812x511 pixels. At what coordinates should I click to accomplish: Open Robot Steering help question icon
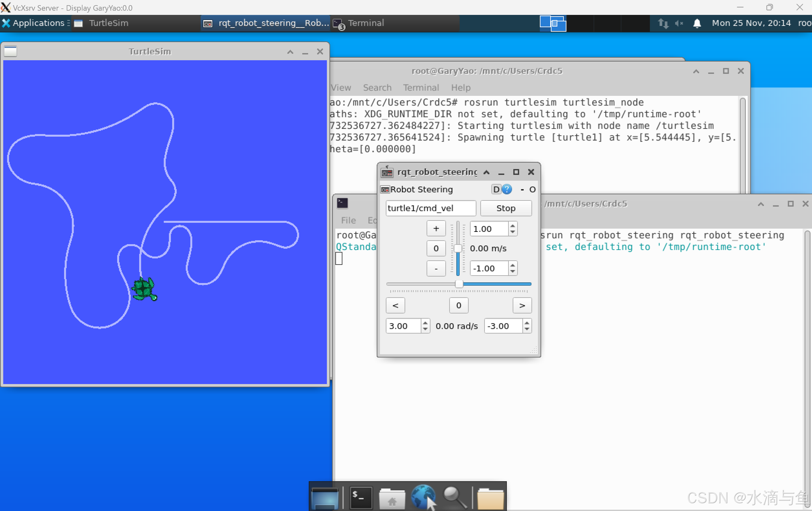506,189
